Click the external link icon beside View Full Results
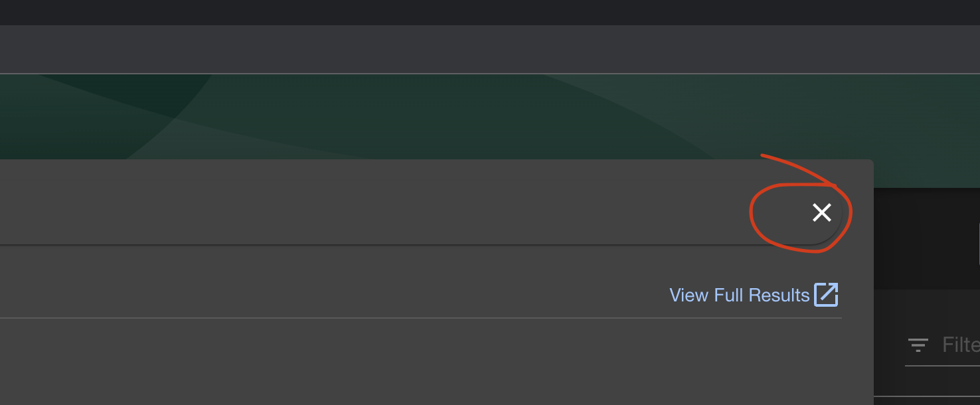980x405 pixels. click(x=827, y=295)
